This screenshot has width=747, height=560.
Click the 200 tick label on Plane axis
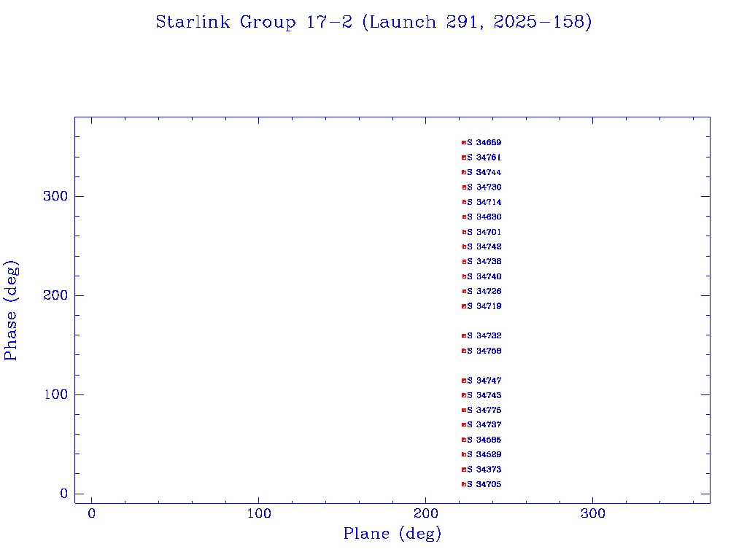[x=426, y=514]
